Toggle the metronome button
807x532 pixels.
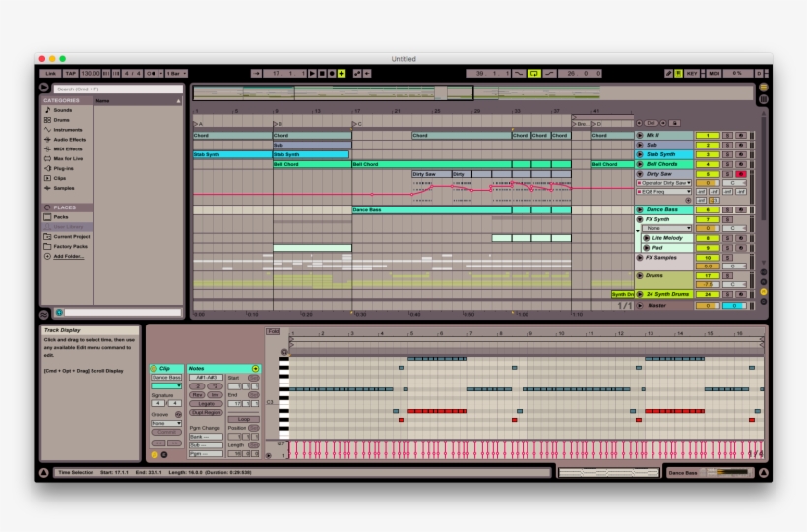pos(152,74)
